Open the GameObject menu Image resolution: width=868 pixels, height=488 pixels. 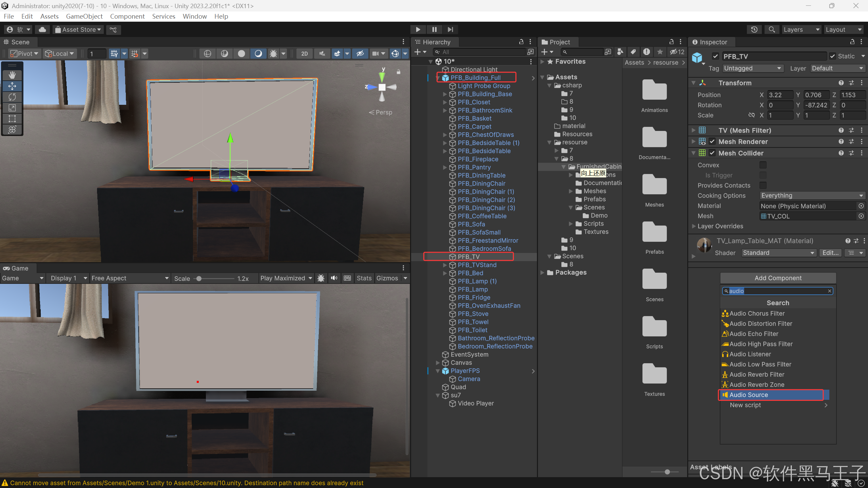(x=84, y=16)
